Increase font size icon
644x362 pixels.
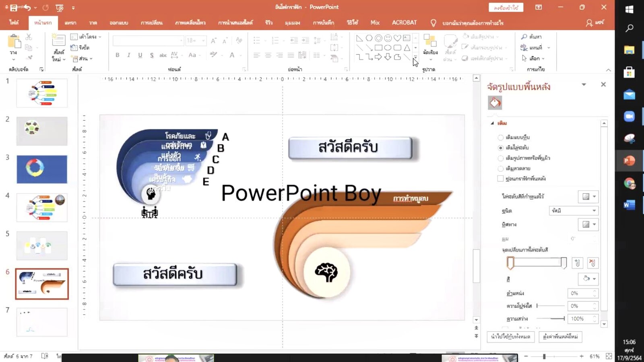pos(213,41)
